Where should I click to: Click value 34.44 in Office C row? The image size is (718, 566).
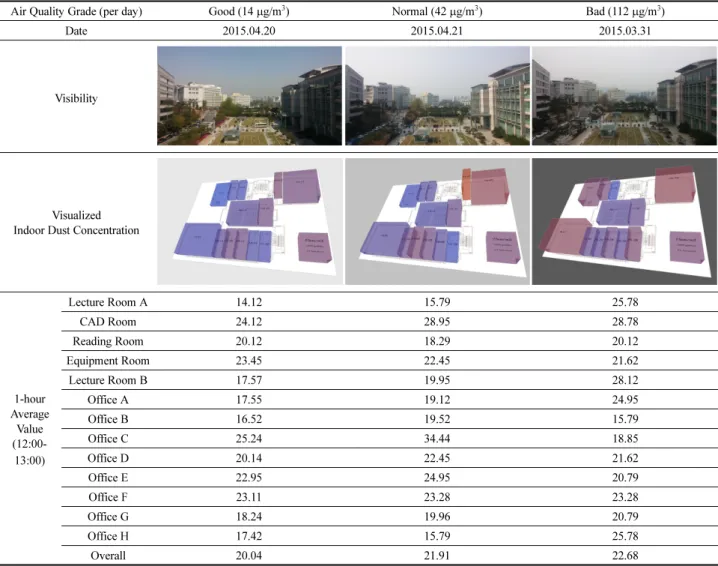pos(437,439)
